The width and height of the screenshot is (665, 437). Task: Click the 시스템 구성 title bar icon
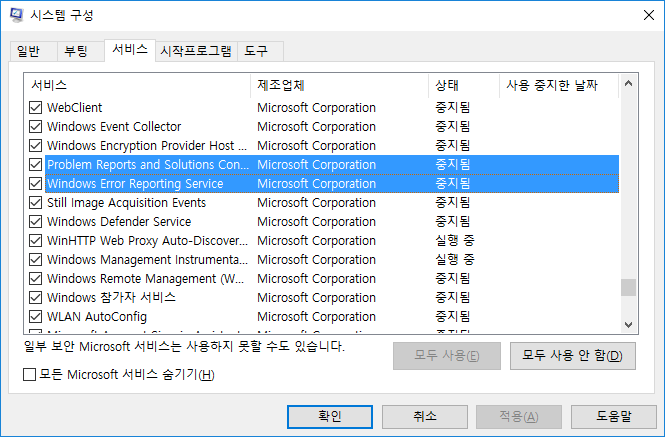point(17,15)
